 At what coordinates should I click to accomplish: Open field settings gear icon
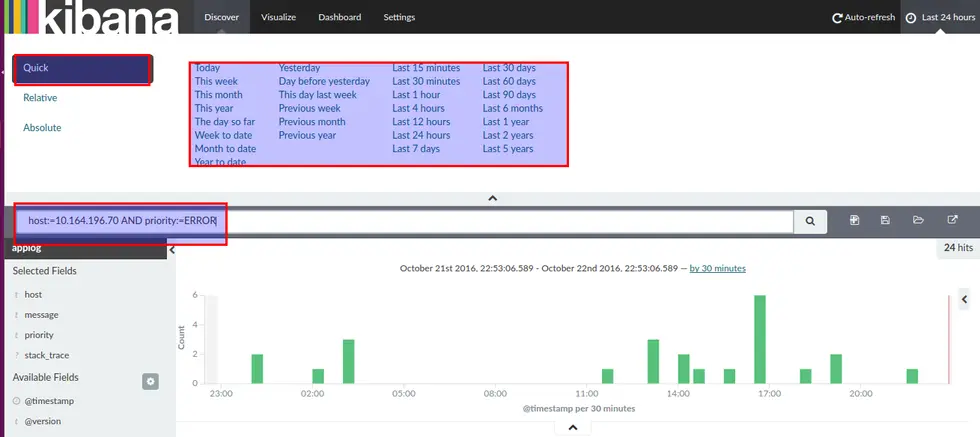150,381
